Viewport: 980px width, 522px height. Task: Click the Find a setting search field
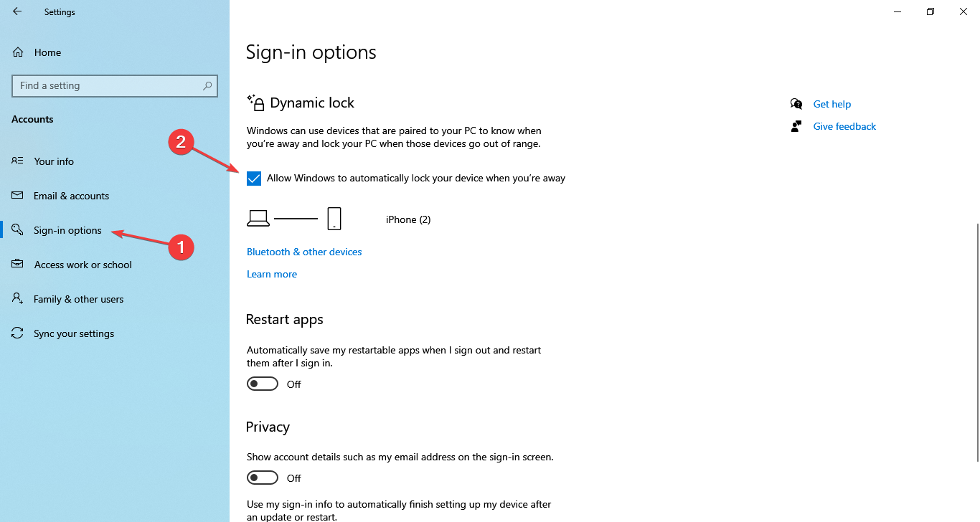(x=115, y=85)
